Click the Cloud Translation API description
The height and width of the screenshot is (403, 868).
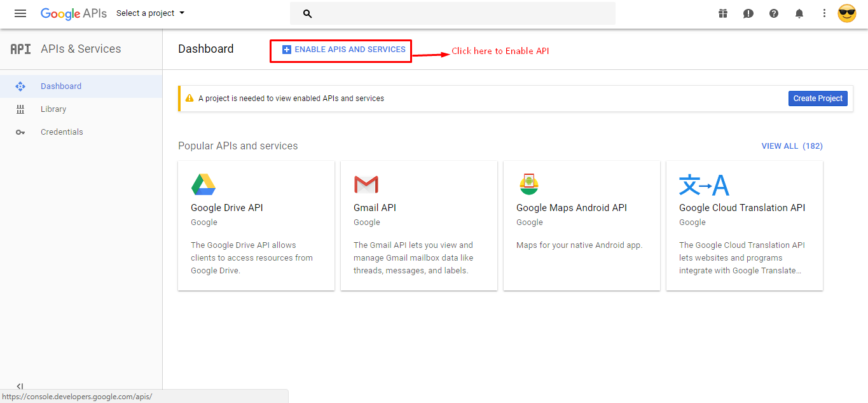pos(742,258)
